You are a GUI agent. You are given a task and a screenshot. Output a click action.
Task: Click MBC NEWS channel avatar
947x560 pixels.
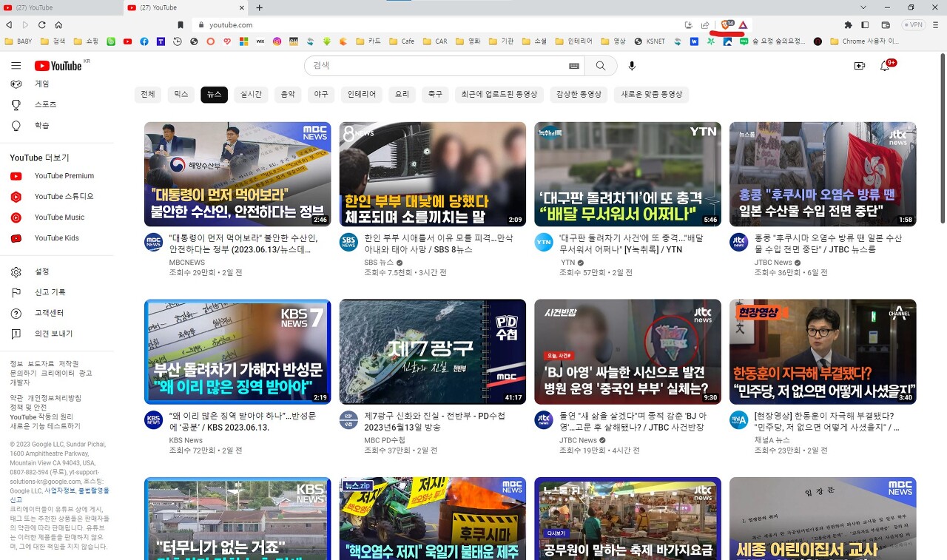click(x=154, y=242)
